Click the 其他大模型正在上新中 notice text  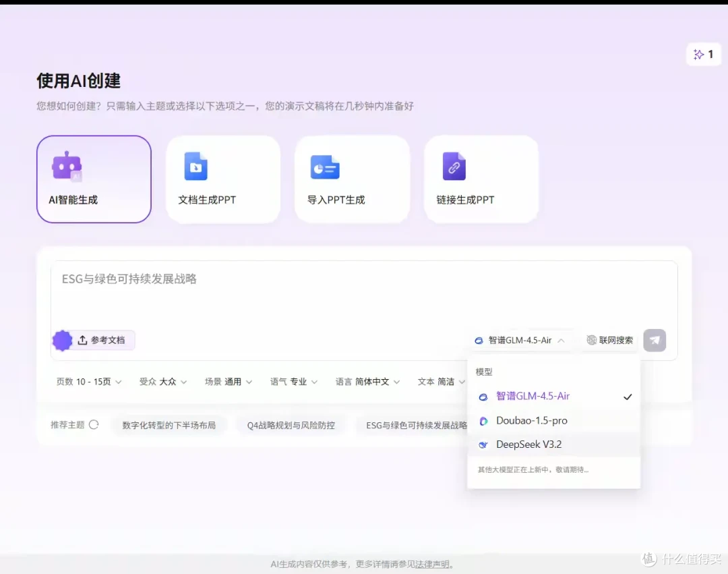533,470
